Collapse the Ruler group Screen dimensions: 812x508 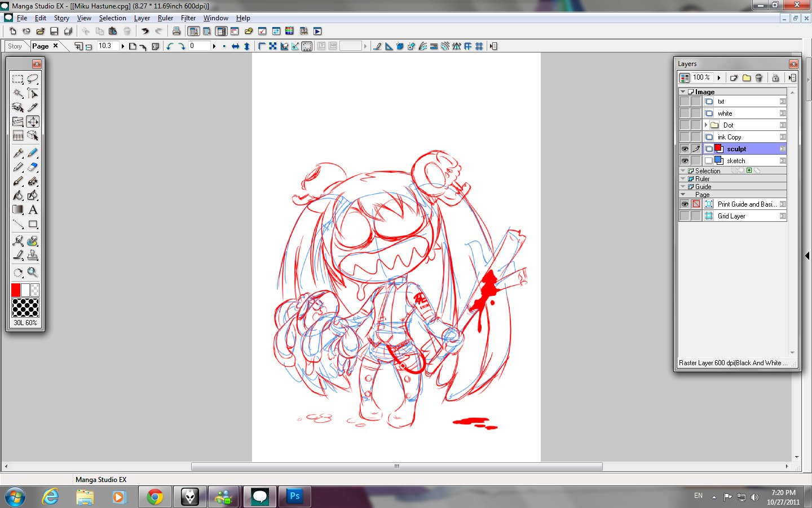click(683, 178)
